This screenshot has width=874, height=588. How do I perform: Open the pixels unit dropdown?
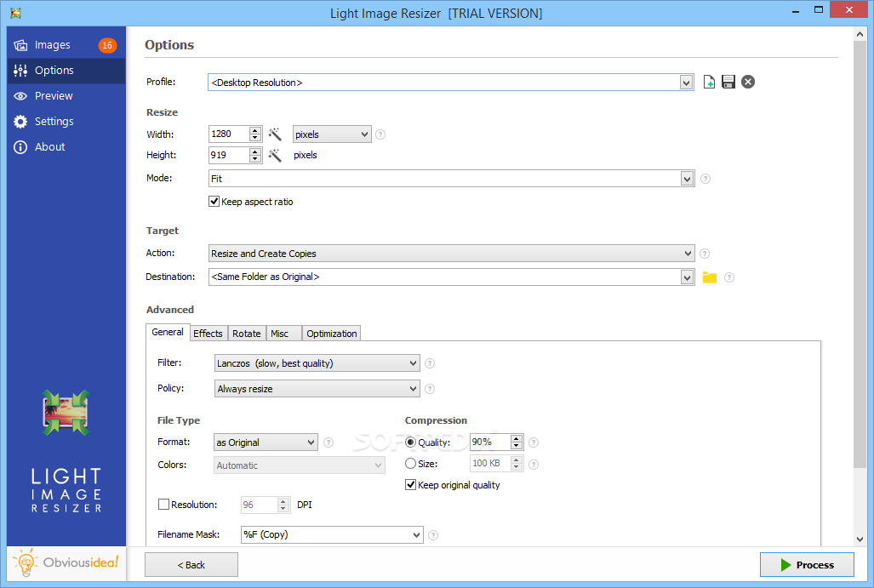tap(332, 134)
